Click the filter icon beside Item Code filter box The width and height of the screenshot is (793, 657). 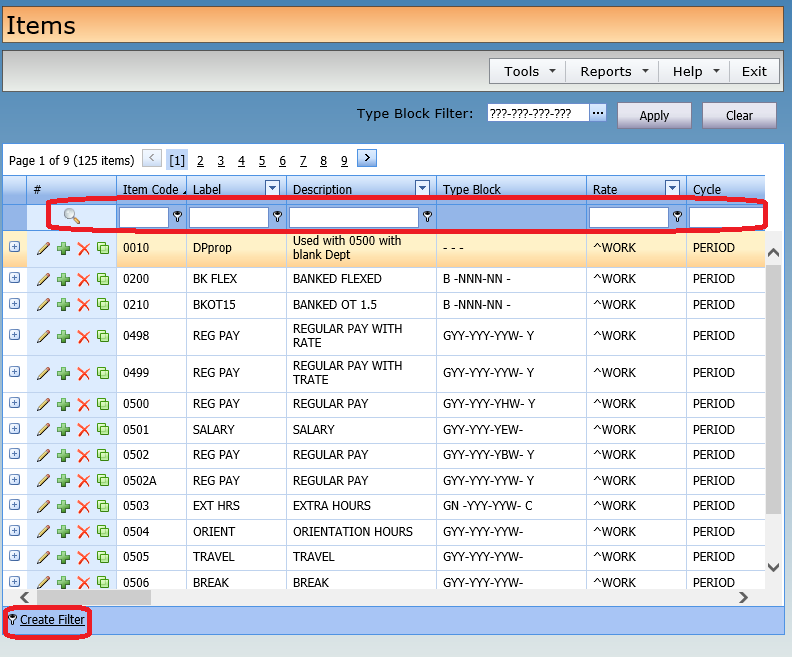click(x=178, y=217)
